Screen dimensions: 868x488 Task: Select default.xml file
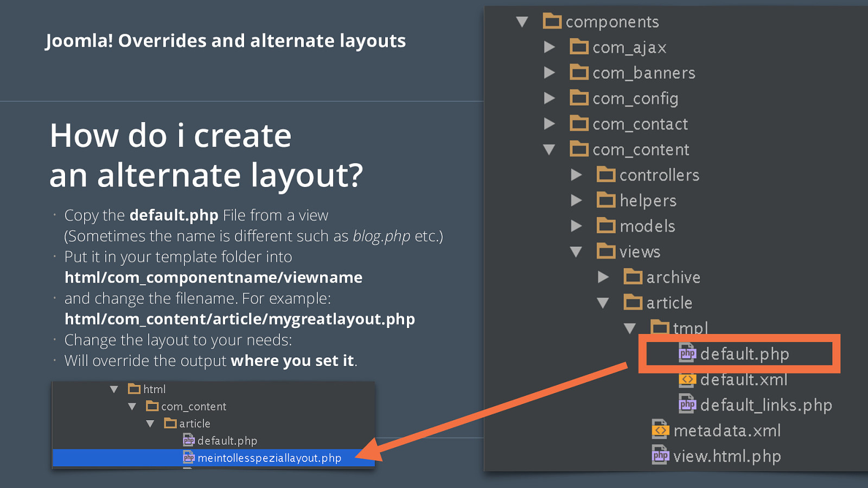click(x=744, y=380)
